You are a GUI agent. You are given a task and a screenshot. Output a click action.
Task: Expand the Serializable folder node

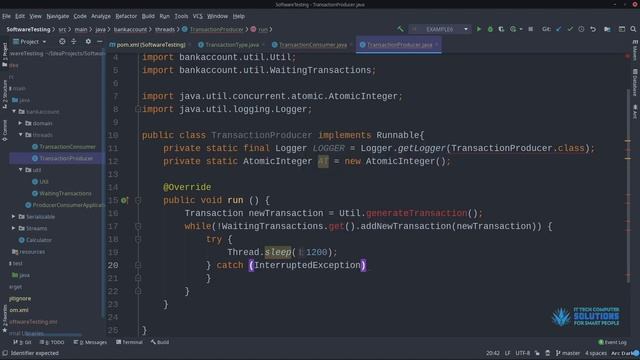[x=13, y=216]
